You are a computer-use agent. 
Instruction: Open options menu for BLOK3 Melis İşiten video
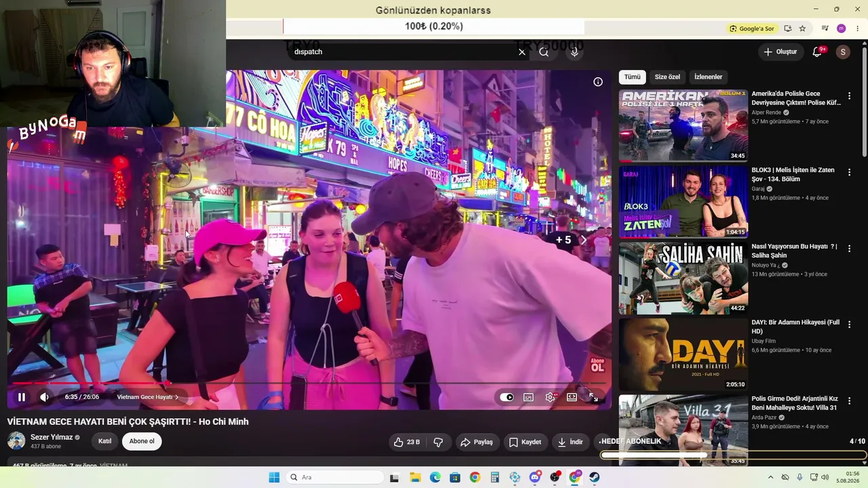(x=849, y=173)
